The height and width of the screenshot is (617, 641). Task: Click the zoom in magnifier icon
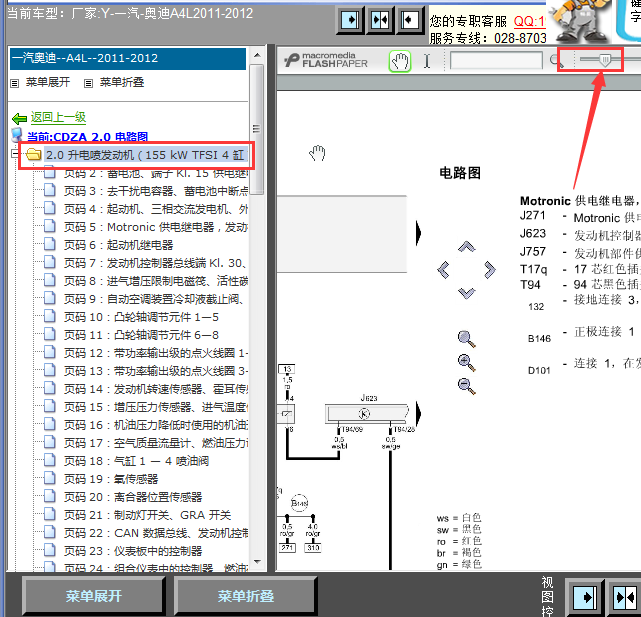466,362
